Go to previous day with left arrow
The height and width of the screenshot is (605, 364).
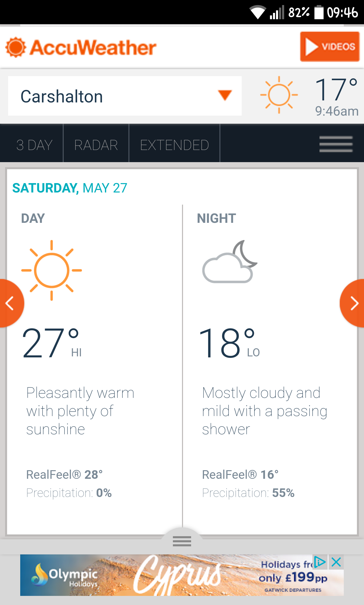tap(11, 303)
